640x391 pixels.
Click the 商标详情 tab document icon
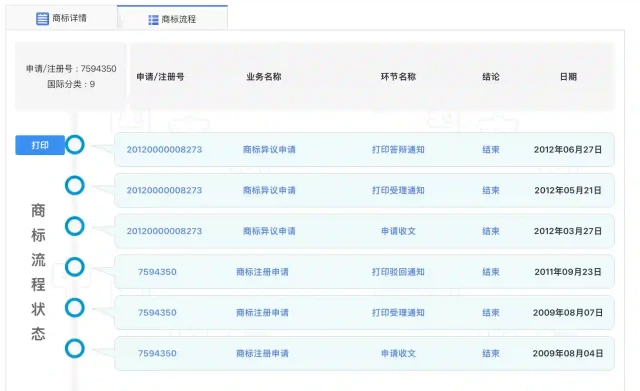pos(42,19)
